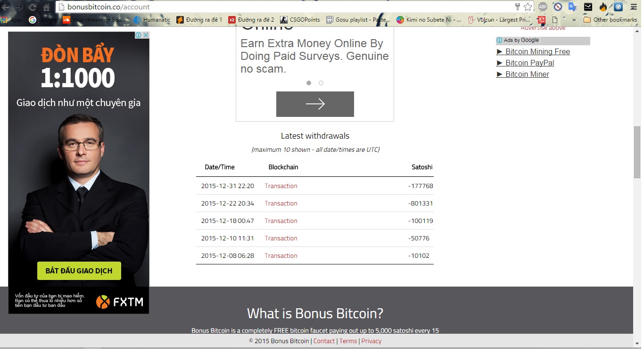
Task: Open the Google bookmark
Action: coord(42,20)
